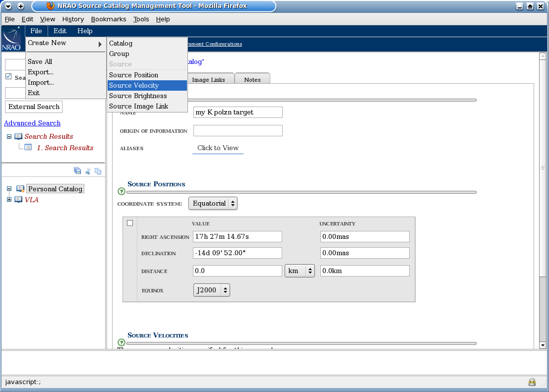Viewport: 549px width, 392px height.
Task: Select Source Position from Create New submenu
Action: click(x=134, y=75)
